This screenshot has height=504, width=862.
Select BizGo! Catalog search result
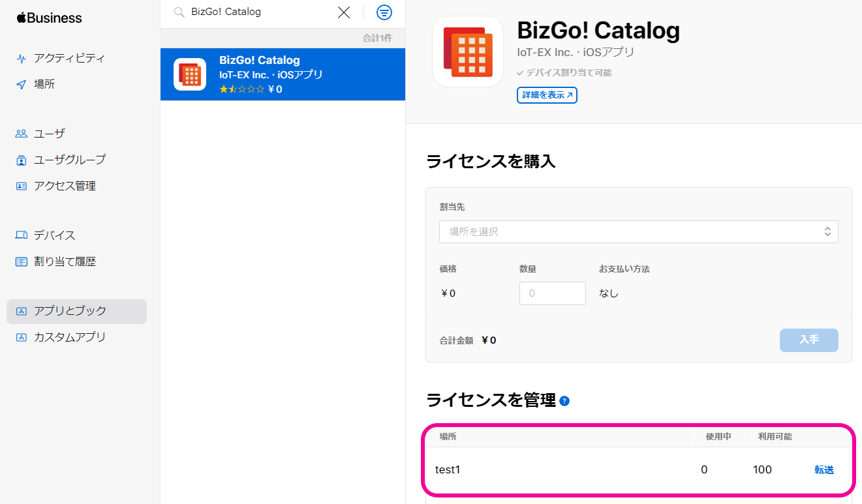tap(283, 74)
